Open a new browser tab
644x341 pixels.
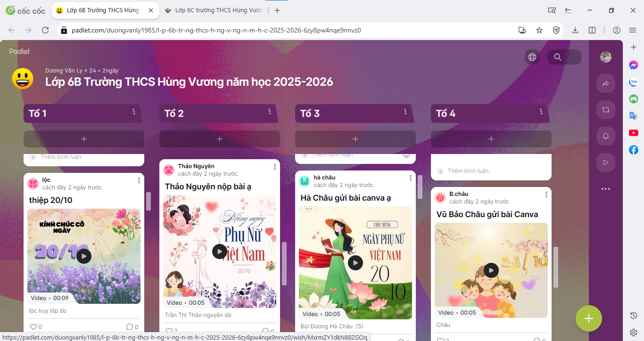coord(277,10)
